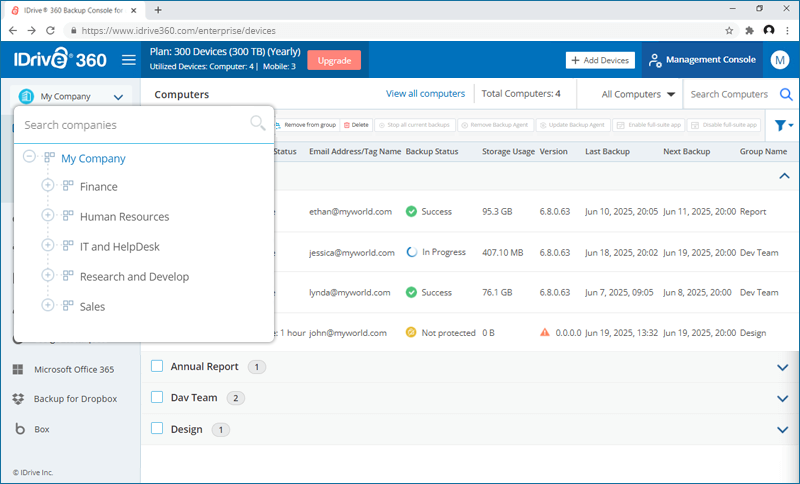This screenshot has width=800, height=484.
Task: Check the Annual Report group checkbox
Action: pyautogui.click(x=156, y=367)
